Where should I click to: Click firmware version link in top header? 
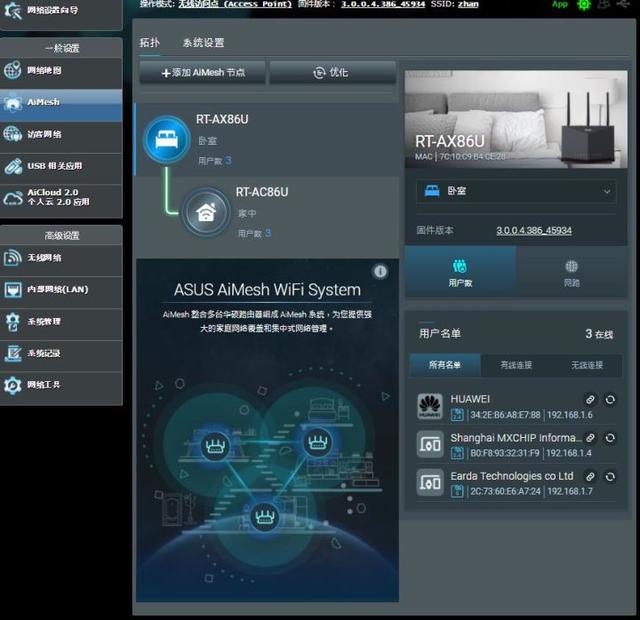[382, 4]
